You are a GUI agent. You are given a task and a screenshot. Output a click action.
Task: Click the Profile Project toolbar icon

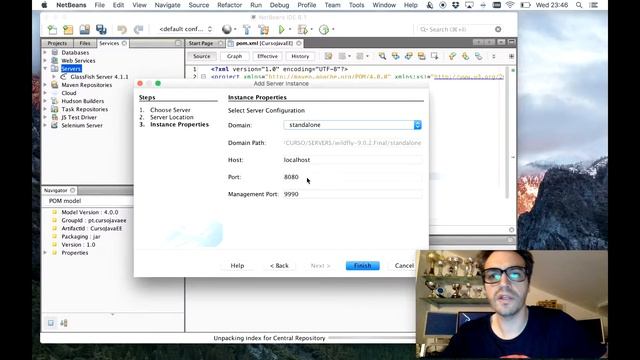click(324, 29)
